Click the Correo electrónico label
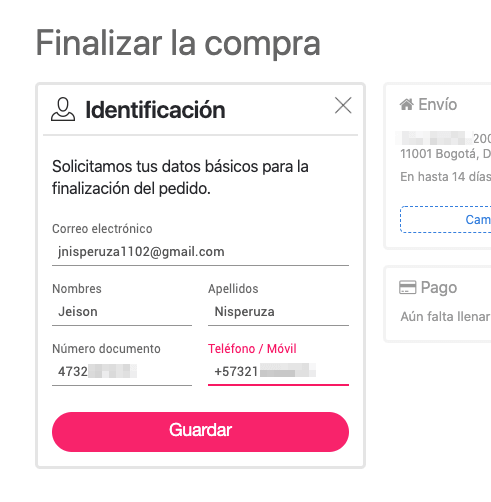This screenshot has height=502, width=491. click(x=102, y=229)
